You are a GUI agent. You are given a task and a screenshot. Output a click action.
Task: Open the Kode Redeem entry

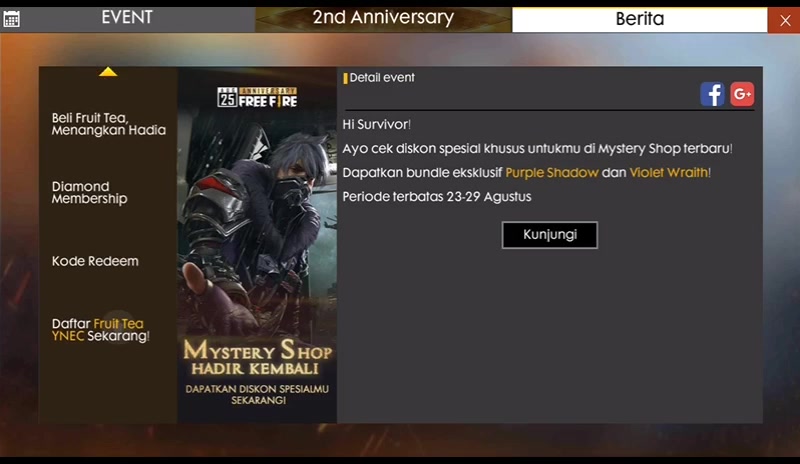coord(95,261)
